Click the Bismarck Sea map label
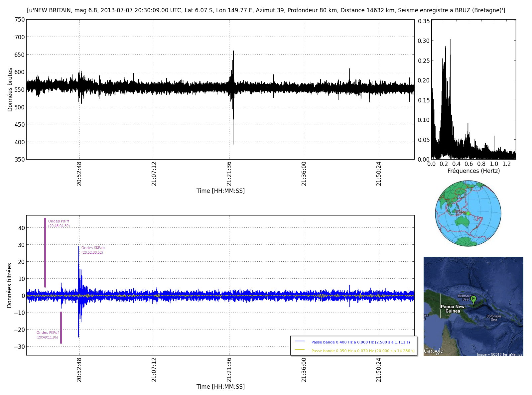The width and height of the screenshot is (532, 395). click(x=465, y=297)
